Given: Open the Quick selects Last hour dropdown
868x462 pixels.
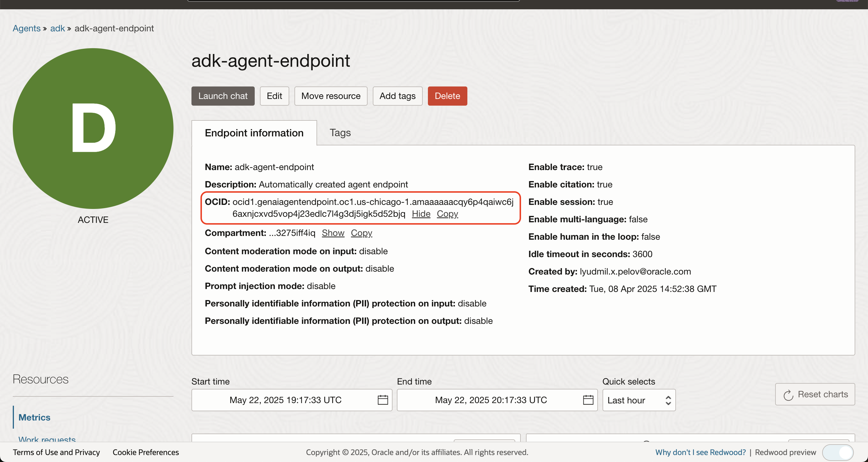Looking at the screenshot, I should [639, 400].
